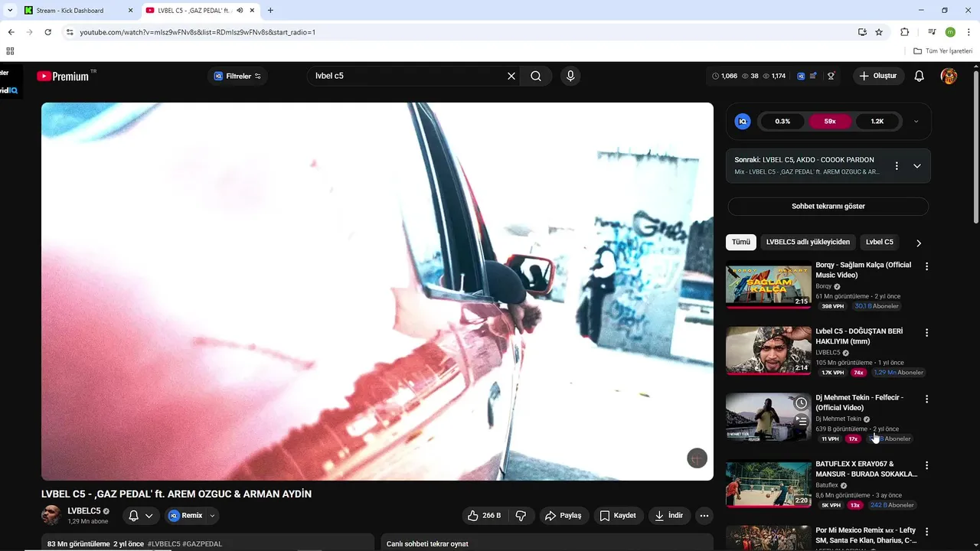Screen dimensions: 980x551
Task: Show more filter chips with right arrow
Action: pos(919,243)
